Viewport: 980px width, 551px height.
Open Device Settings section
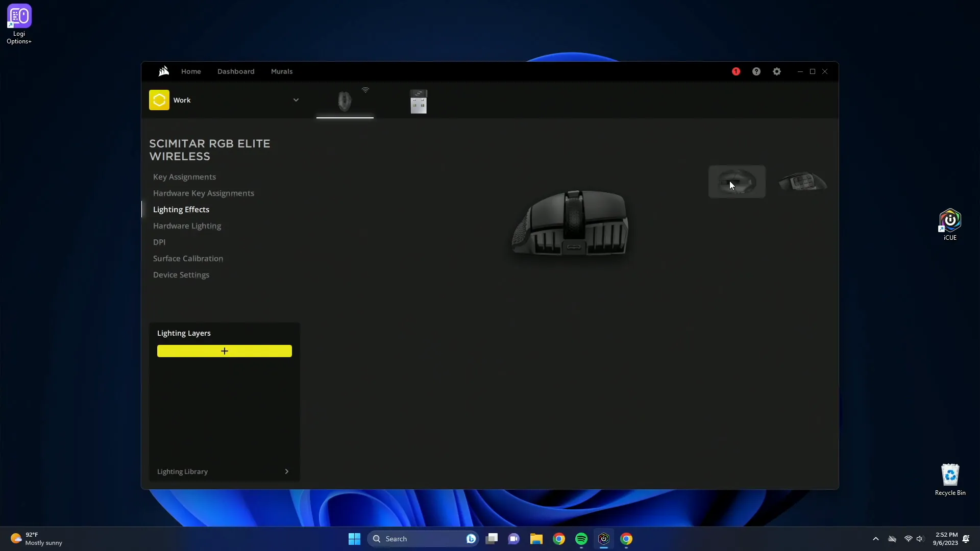[181, 275]
